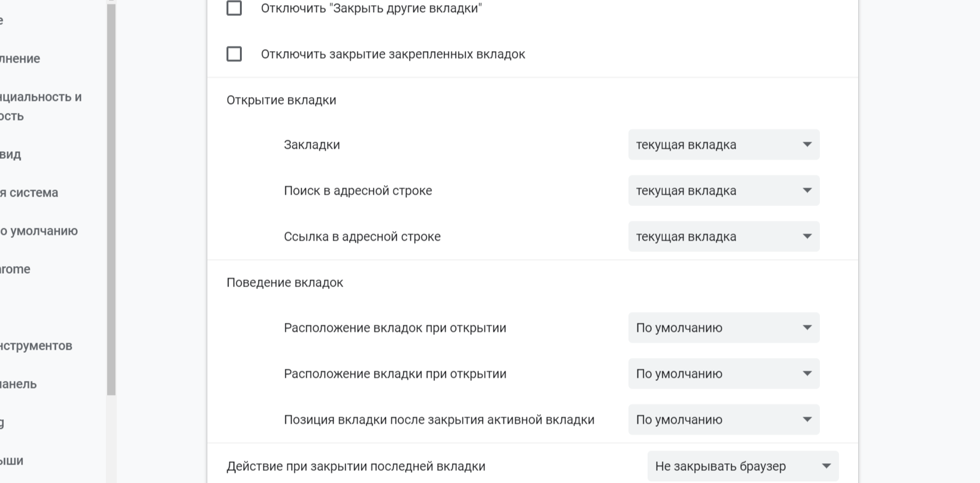Image resolution: width=980 pixels, height=483 pixels.
Task: Select sidebar item 'о умолчанию'
Action: [38, 231]
